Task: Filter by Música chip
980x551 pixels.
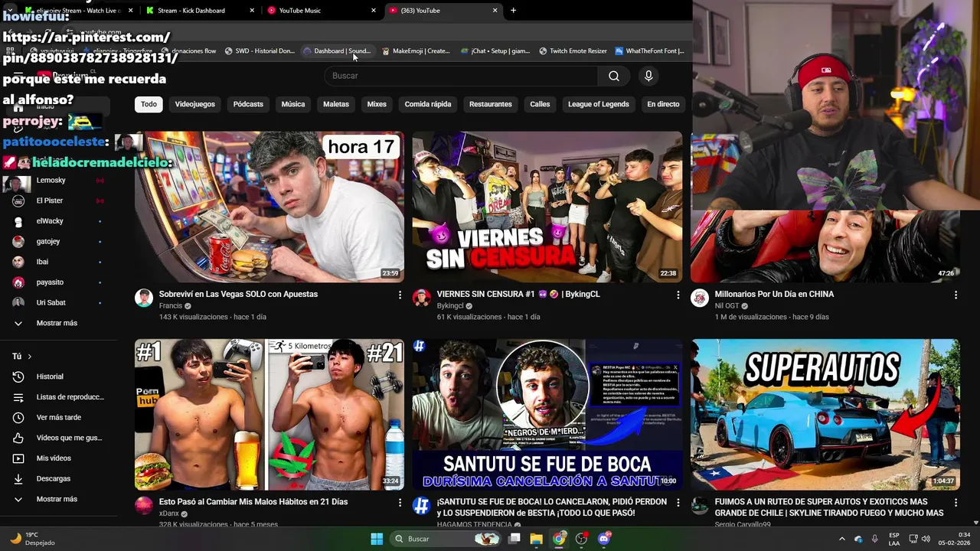Action: point(292,104)
